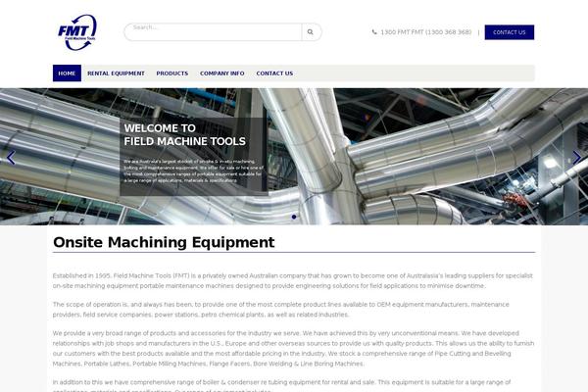Open the Products menu

(172, 73)
